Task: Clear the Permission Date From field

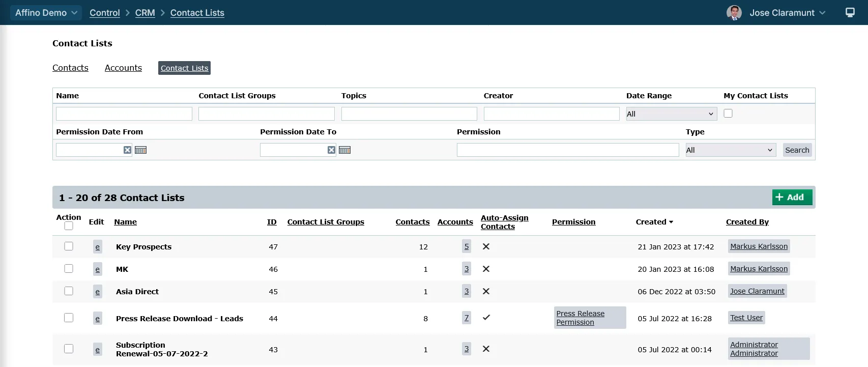Action: [127, 150]
